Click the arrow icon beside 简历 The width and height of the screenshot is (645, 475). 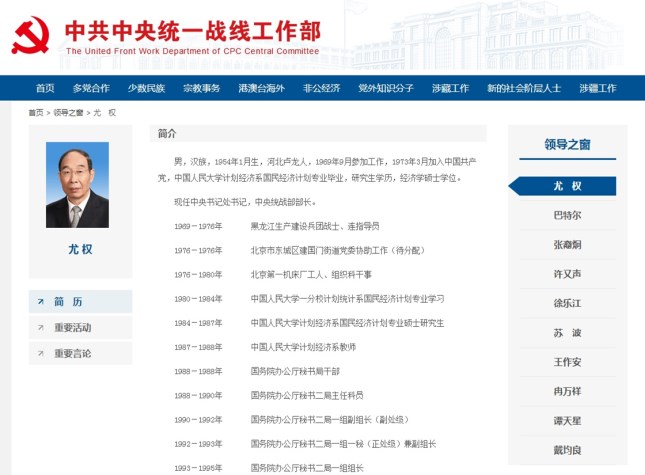pyautogui.click(x=41, y=301)
